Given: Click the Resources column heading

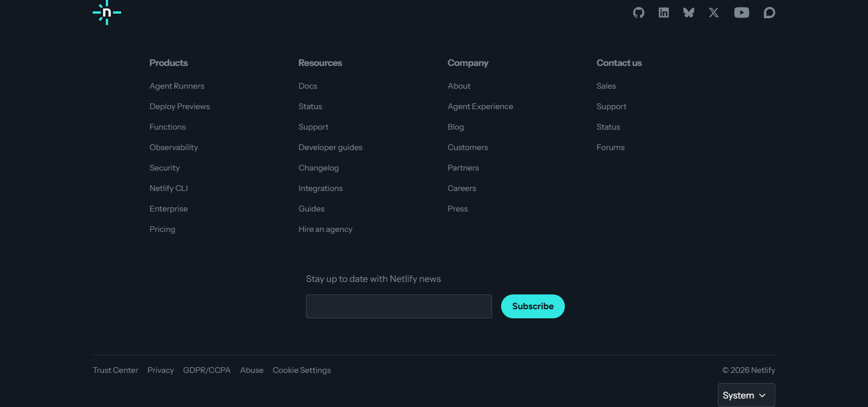Looking at the screenshot, I should (320, 63).
